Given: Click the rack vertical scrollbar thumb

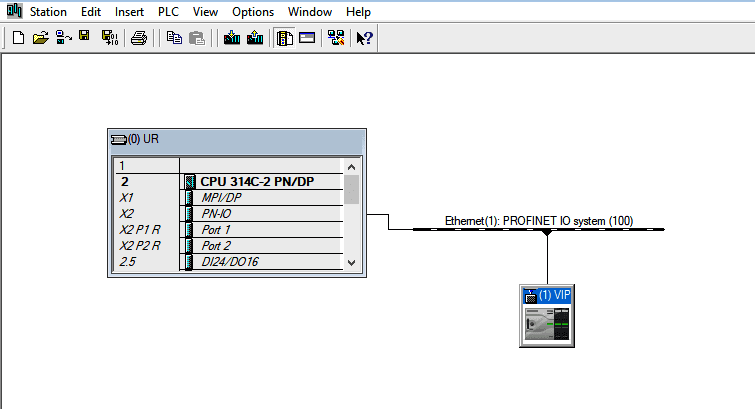Looking at the screenshot, I should pos(351,189).
